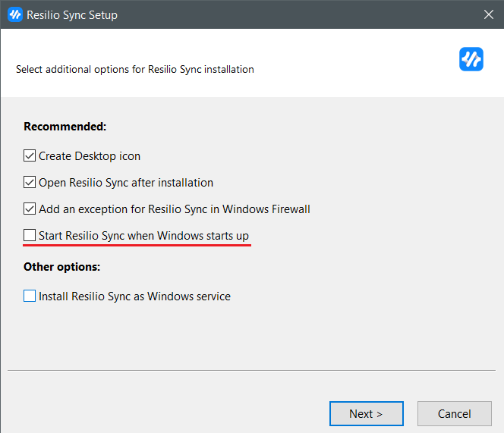Uncheck the Create Desktop icon checkbox
This screenshot has width=504, height=433.
30,155
